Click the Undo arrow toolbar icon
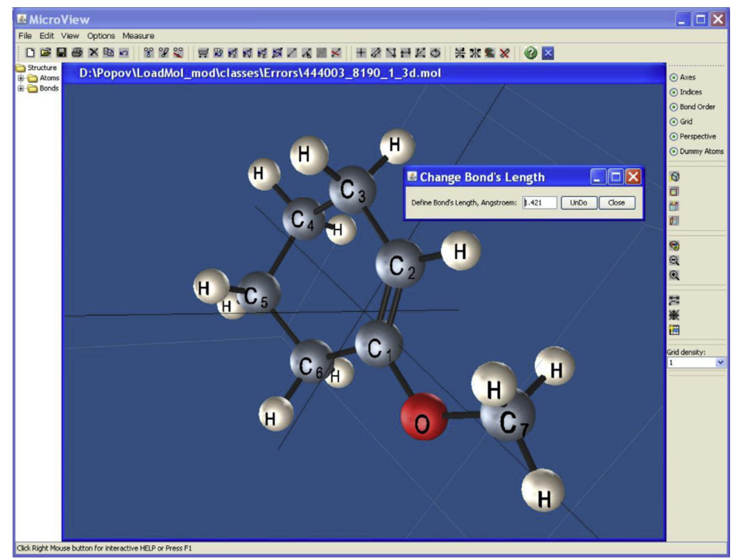The width and height of the screenshot is (733, 560). pos(124,53)
